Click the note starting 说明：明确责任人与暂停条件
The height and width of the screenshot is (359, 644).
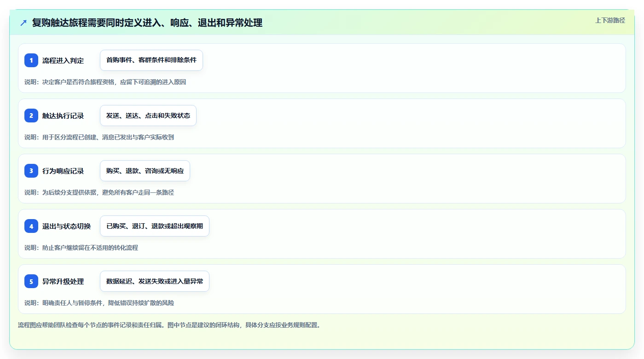[x=99, y=303]
